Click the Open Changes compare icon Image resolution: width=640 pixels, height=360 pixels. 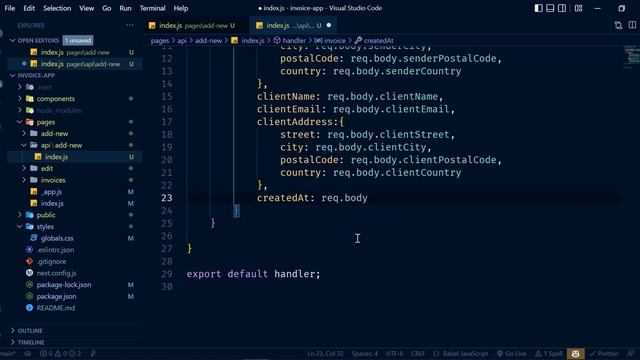click(618, 25)
